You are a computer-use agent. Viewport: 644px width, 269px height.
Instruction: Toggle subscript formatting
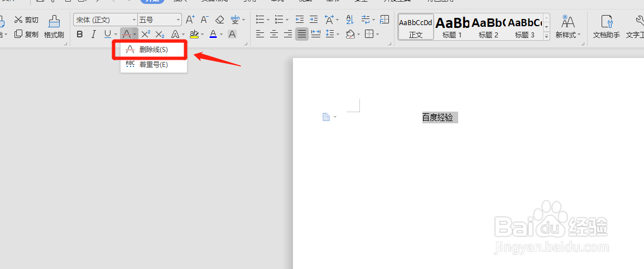pos(160,34)
